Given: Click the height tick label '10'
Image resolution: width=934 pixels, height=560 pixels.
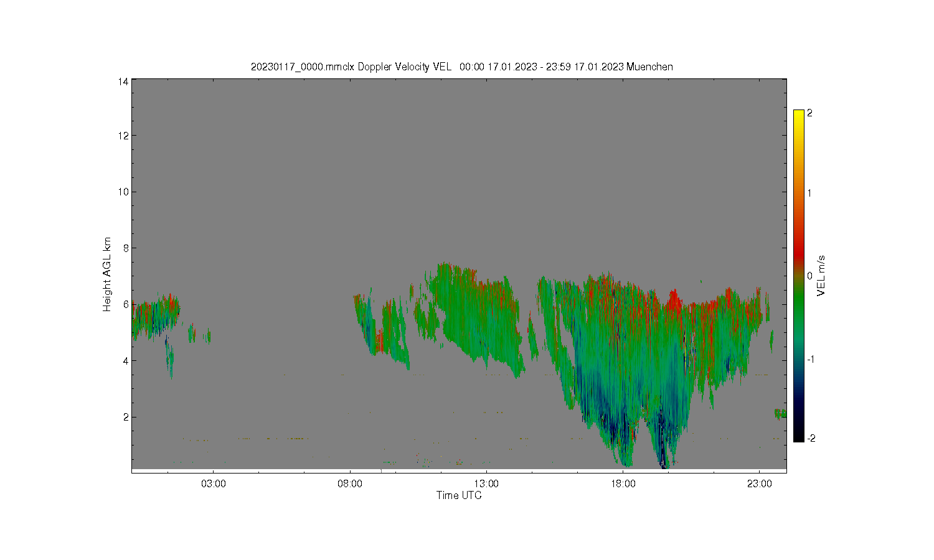Looking at the screenshot, I should coord(123,192).
